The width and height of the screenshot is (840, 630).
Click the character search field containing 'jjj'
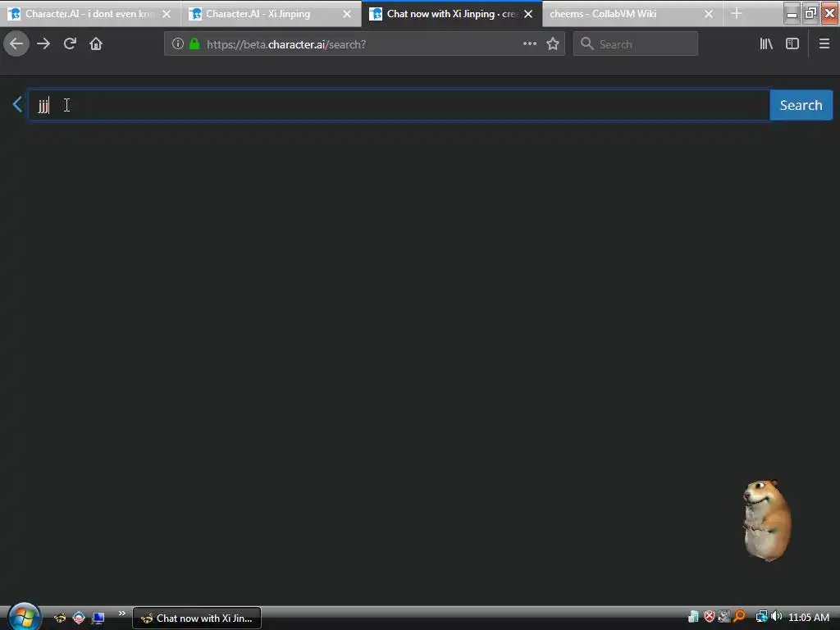(399, 105)
